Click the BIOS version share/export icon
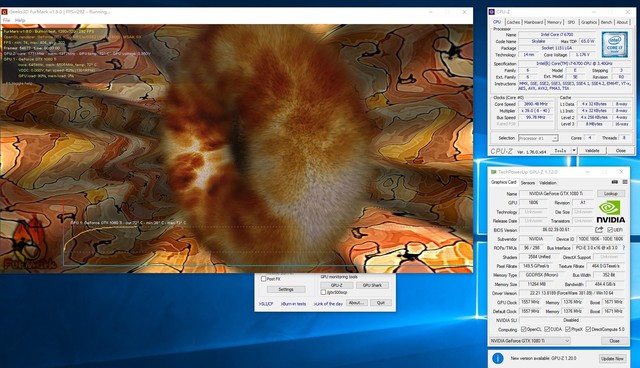The width and height of the screenshot is (640, 368). (x=599, y=230)
